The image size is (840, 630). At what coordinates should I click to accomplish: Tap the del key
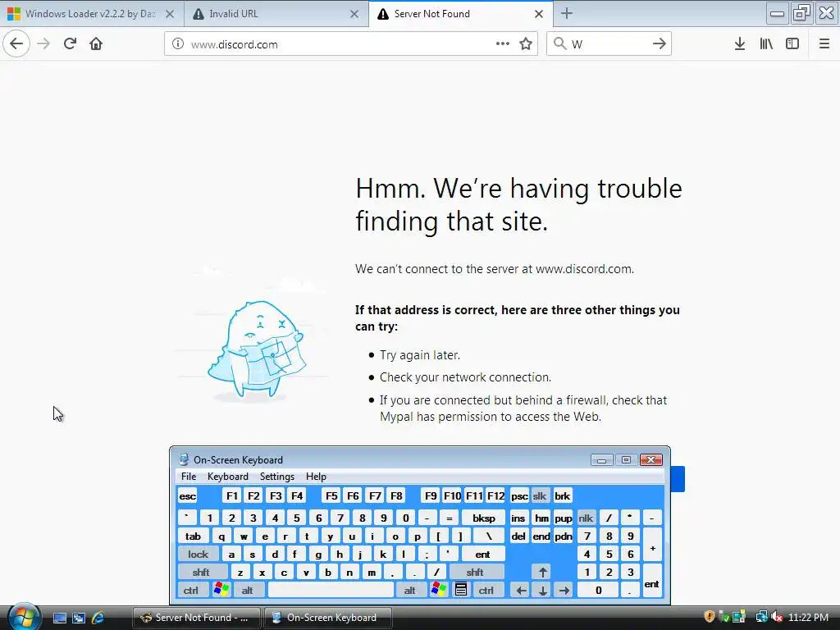(x=518, y=536)
